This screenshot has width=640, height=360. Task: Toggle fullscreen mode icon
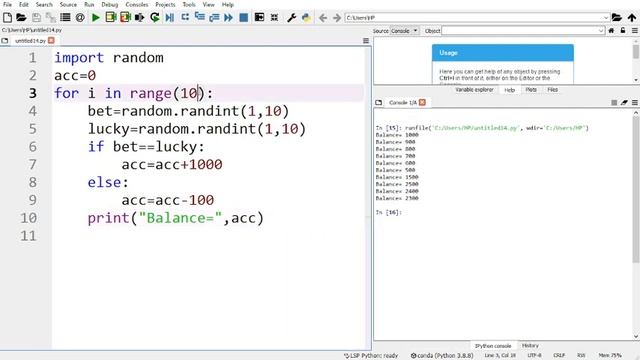pos(274,18)
